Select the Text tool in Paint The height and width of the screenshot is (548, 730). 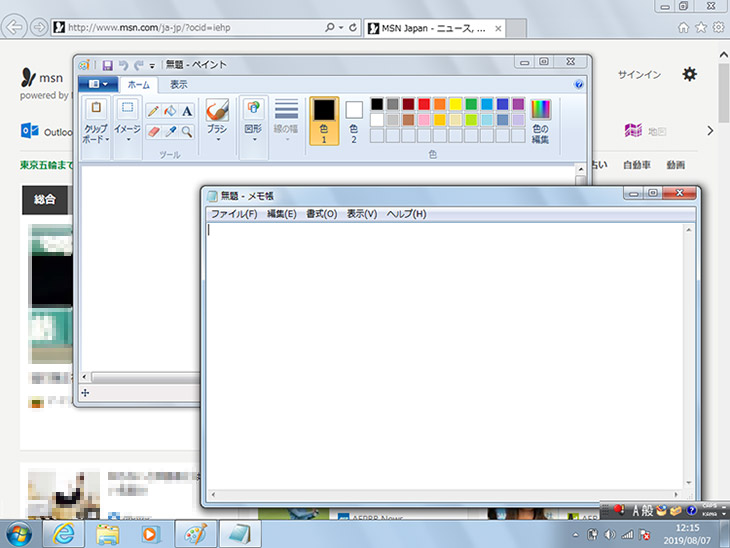(x=187, y=111)
